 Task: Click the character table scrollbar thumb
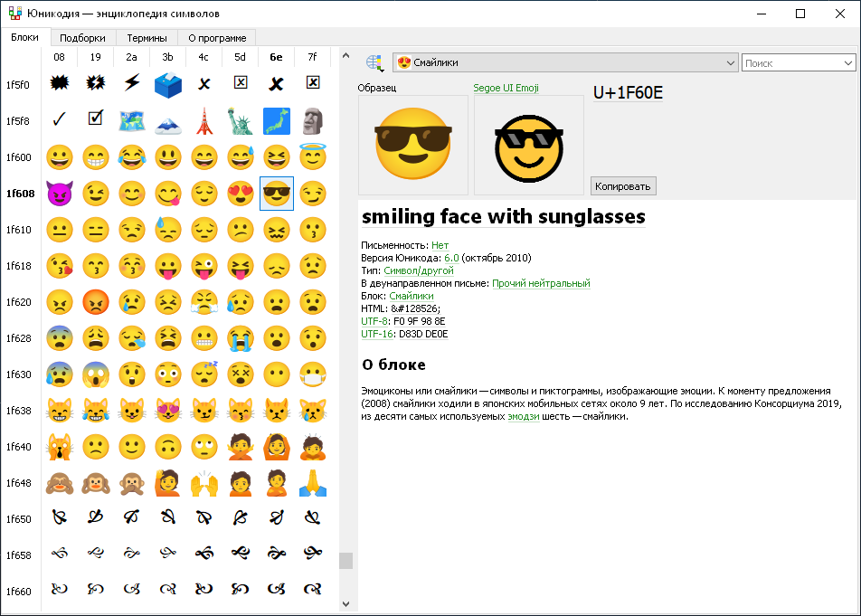(x=345, y=561)
